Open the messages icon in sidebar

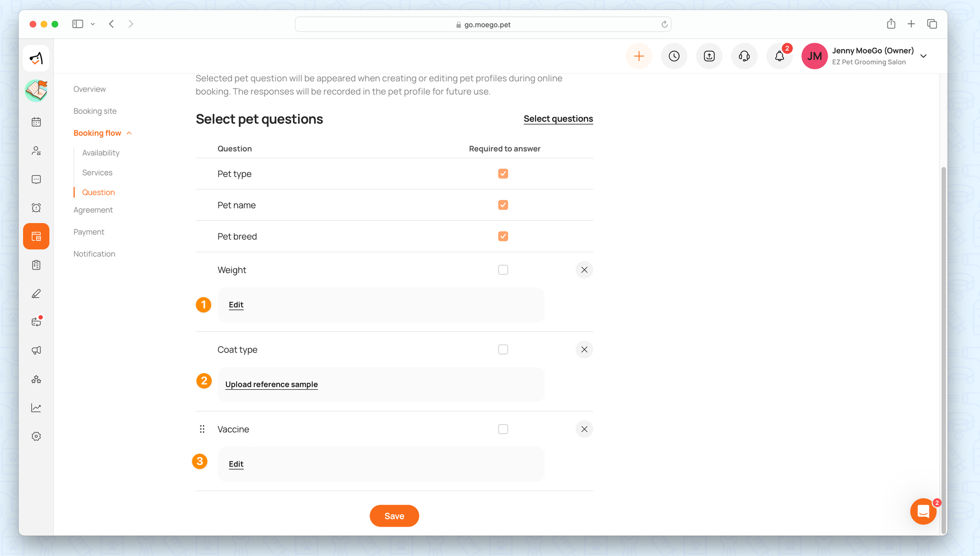(x=36, y=179)
